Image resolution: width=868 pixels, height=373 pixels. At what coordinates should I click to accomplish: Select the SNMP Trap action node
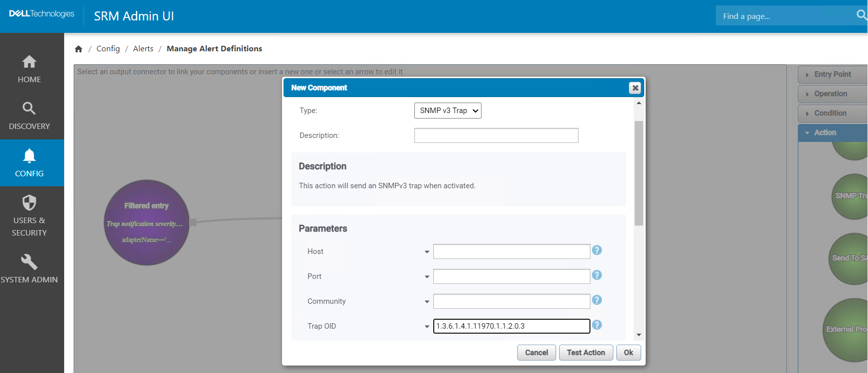pos(850,196)
